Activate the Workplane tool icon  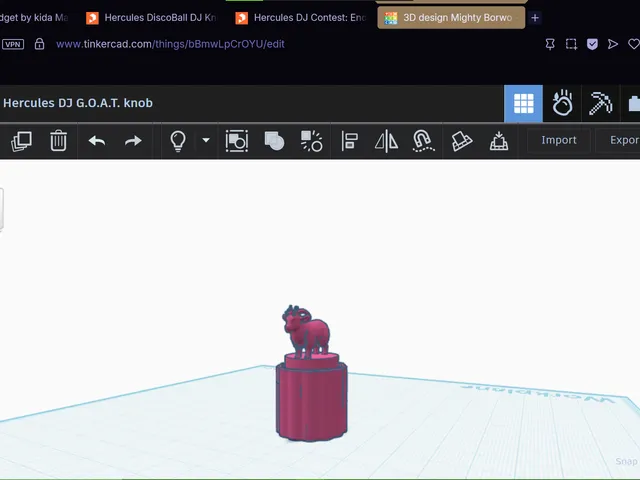point(462,141)
